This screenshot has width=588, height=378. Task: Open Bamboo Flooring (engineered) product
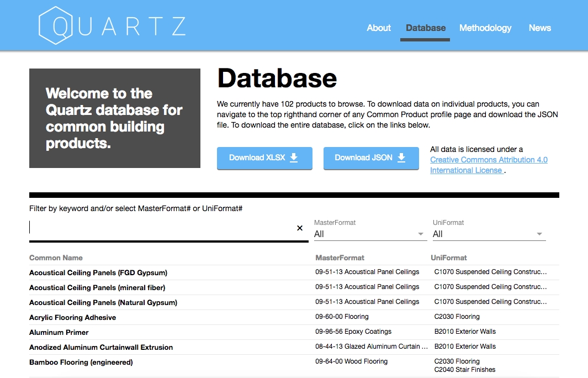coord(81,362)
